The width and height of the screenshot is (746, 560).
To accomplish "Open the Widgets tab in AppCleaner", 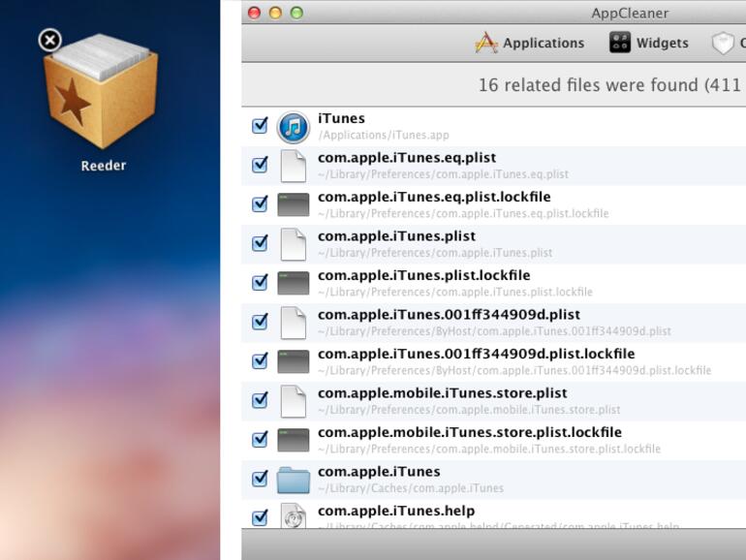I will (x=648, y=43).
